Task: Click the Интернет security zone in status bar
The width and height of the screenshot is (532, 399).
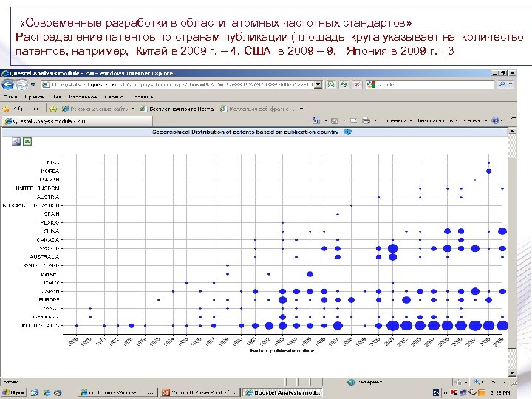Action: point(364,383)
